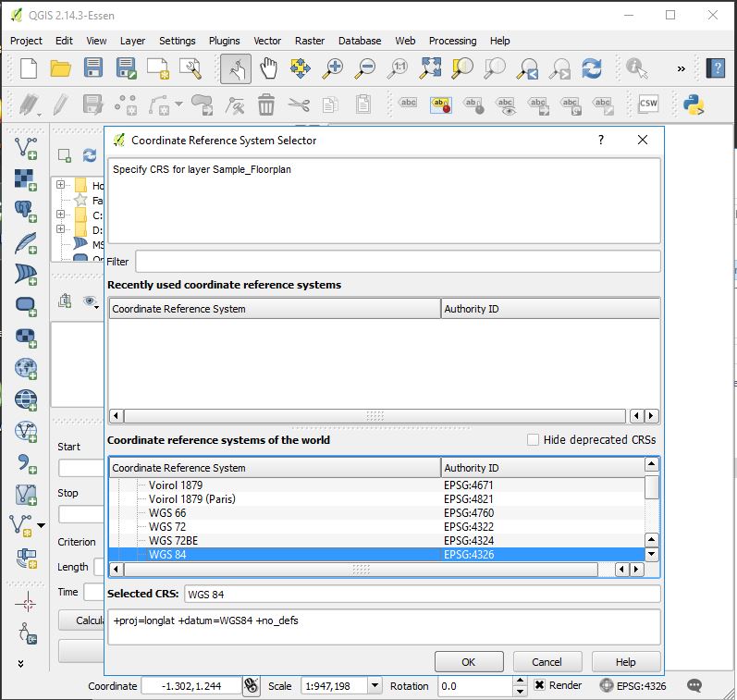Viewport: 737px width, 700px height.
Task: Select the Identify Features tool
Action: [x=637, y=68]
